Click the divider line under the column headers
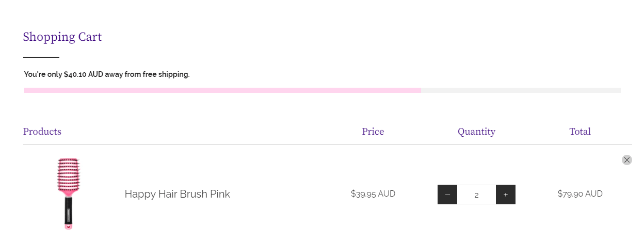This screenshot has height=243, width=644. [327, 145]
